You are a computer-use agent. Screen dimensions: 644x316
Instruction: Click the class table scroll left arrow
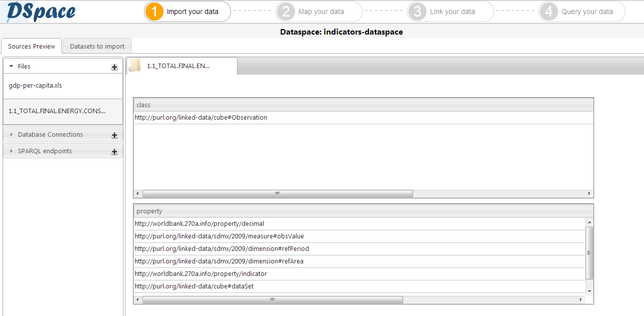(137, 193)
